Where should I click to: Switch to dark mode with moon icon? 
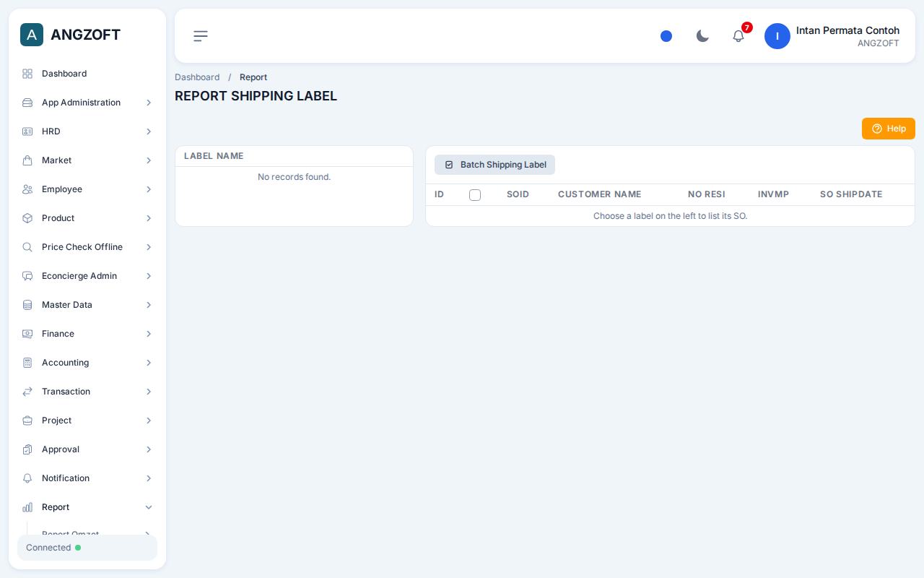702,36
